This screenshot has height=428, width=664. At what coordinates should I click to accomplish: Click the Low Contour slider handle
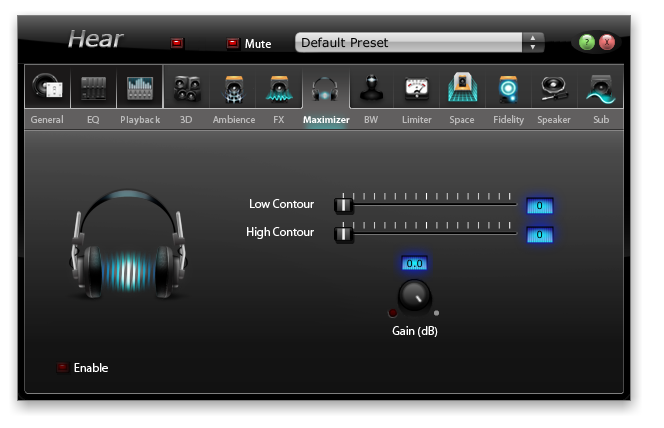[343, 205]
